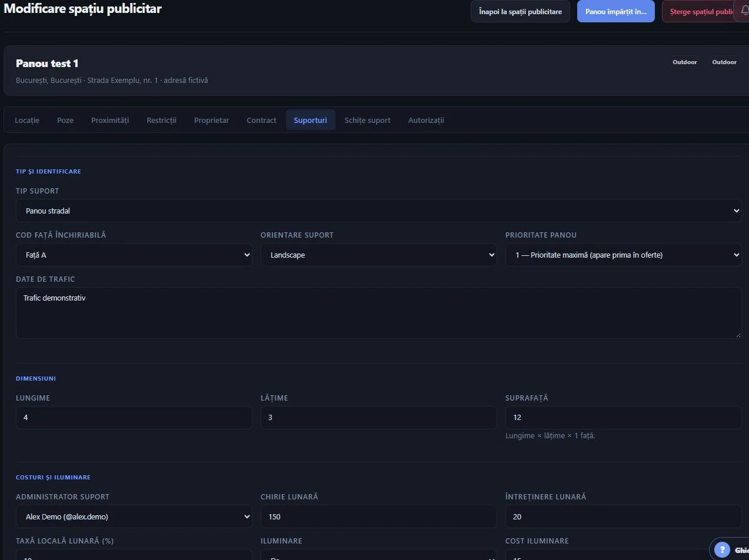Expand the Prioritate panou dropdown

624,255
